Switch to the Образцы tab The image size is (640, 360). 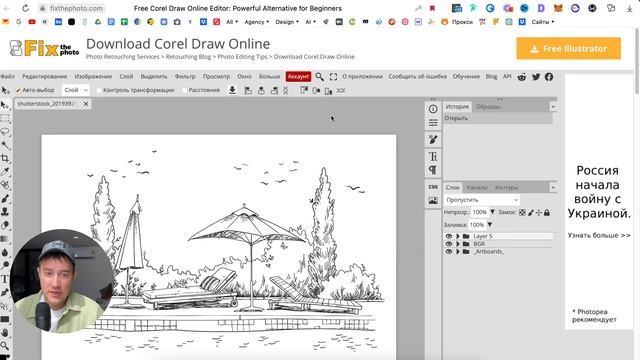(x=488, y=107)
